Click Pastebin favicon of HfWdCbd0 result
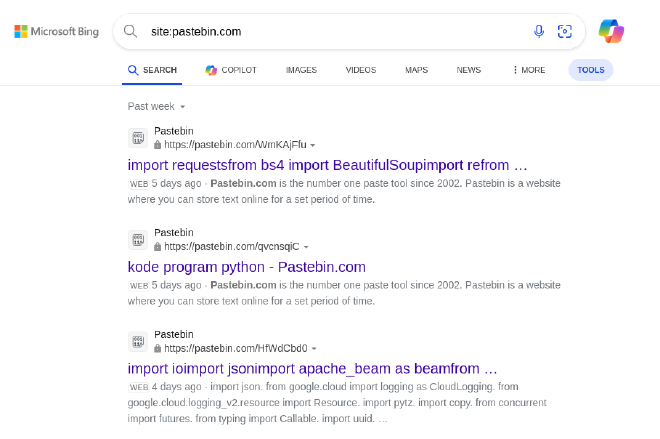This screenshot has height=439, width=660. [138, 341]
